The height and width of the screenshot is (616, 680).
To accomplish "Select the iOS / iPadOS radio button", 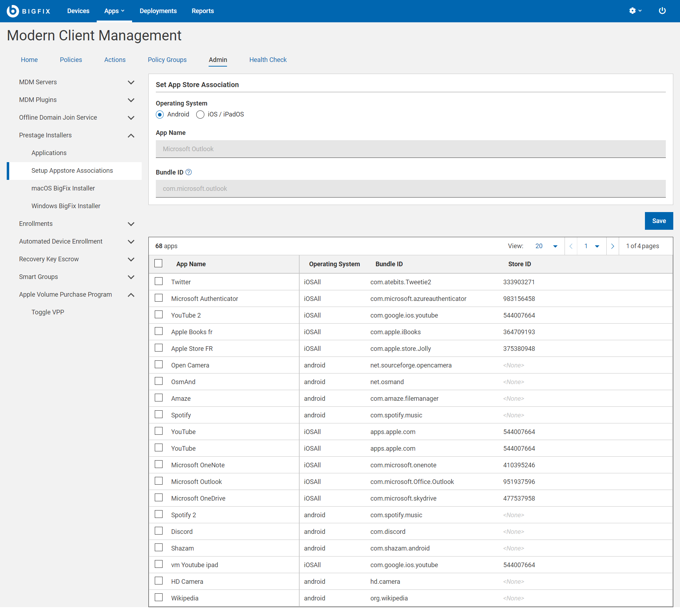I will pyautogui.click(x=200, y=115).
